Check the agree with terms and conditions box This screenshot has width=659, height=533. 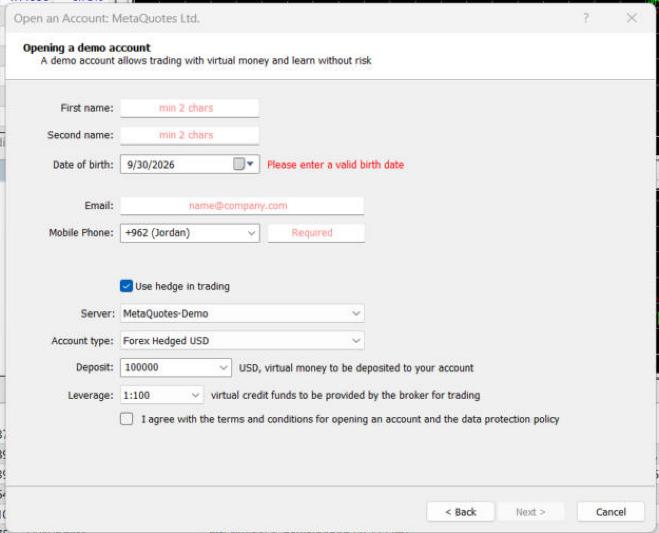point(127,419)
